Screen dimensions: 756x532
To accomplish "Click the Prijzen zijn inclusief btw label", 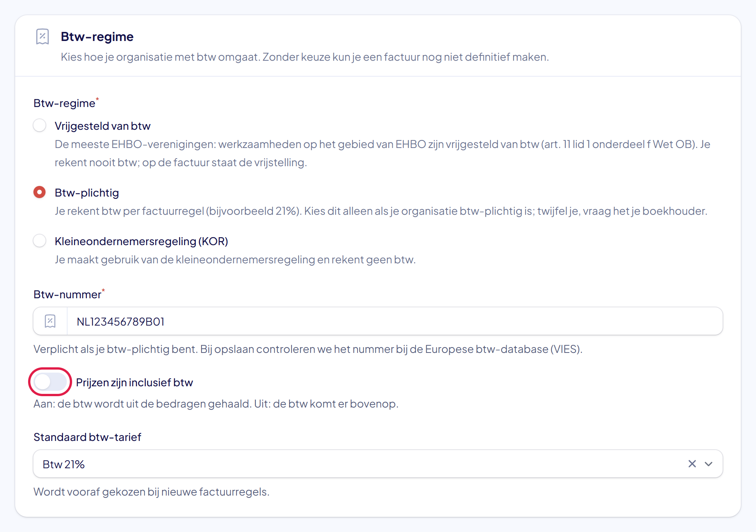I will [x=134, y=382].
